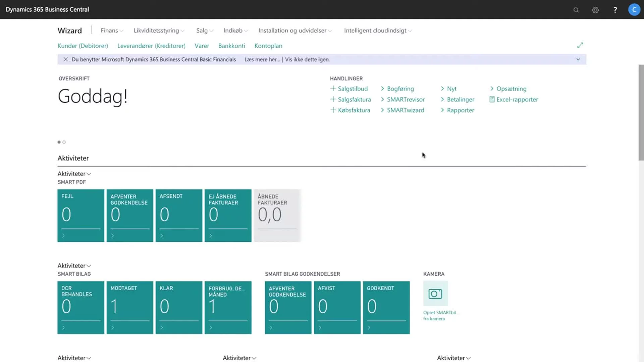Open the settings gear icon

click(x=595, y=10)
